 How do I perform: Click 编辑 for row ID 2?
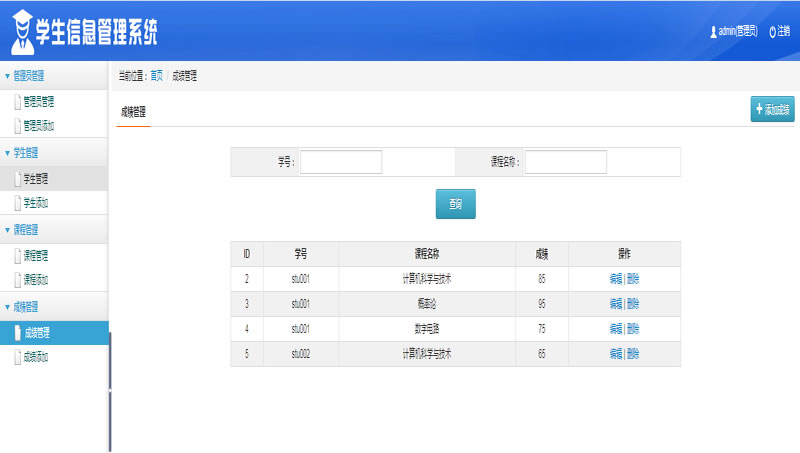(616, 279)
